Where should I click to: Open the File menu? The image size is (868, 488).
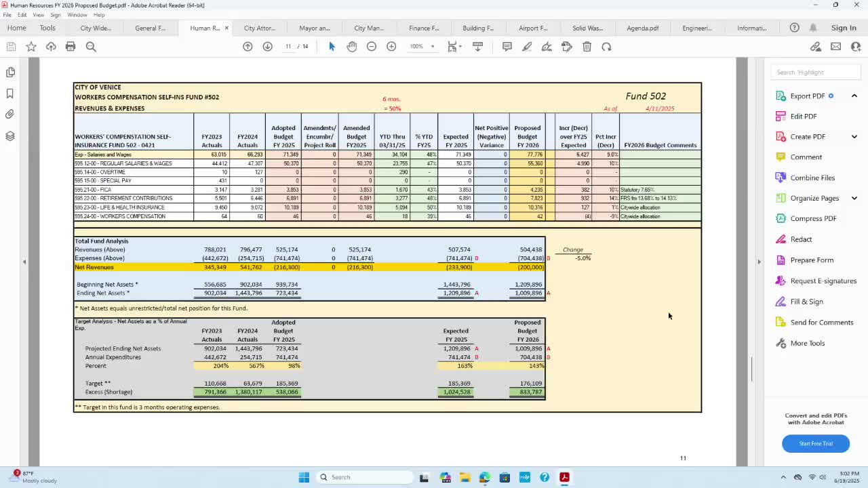[x=7, y=15]
